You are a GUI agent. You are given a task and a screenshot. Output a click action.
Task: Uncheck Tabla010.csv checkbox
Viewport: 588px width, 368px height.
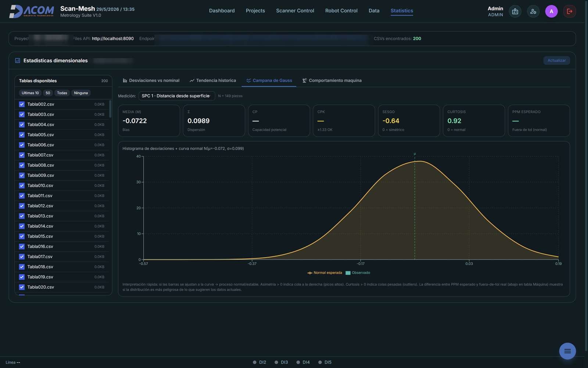[x=22, y=185]
